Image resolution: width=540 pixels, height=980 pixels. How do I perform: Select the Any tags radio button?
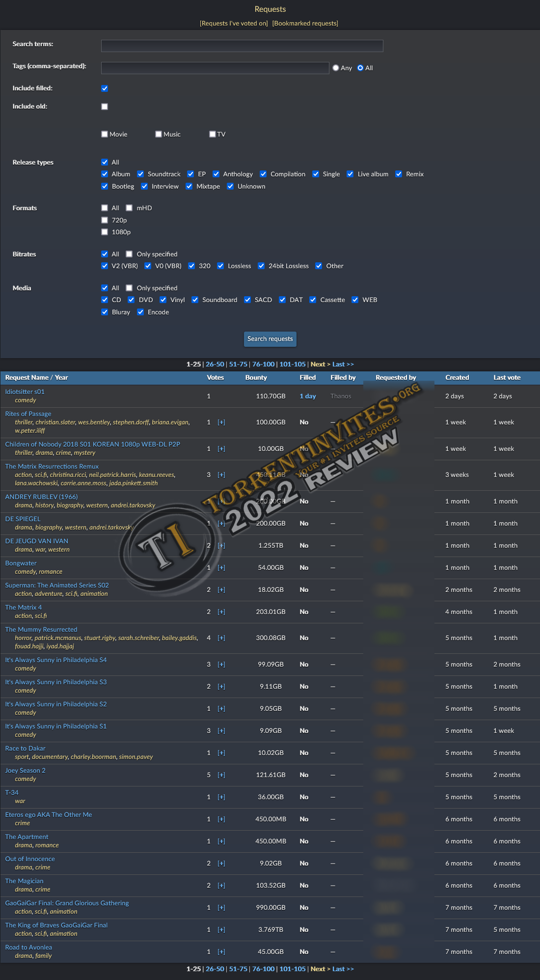click(336, 68)
